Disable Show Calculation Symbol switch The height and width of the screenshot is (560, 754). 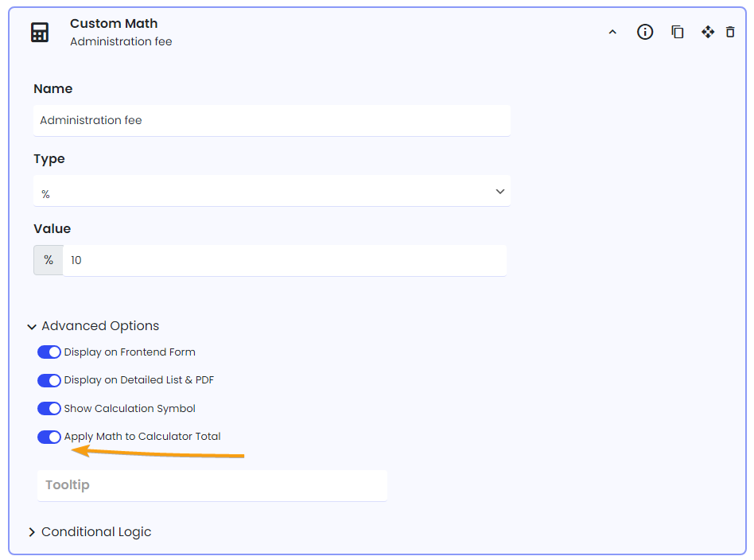tap(49, 408)
